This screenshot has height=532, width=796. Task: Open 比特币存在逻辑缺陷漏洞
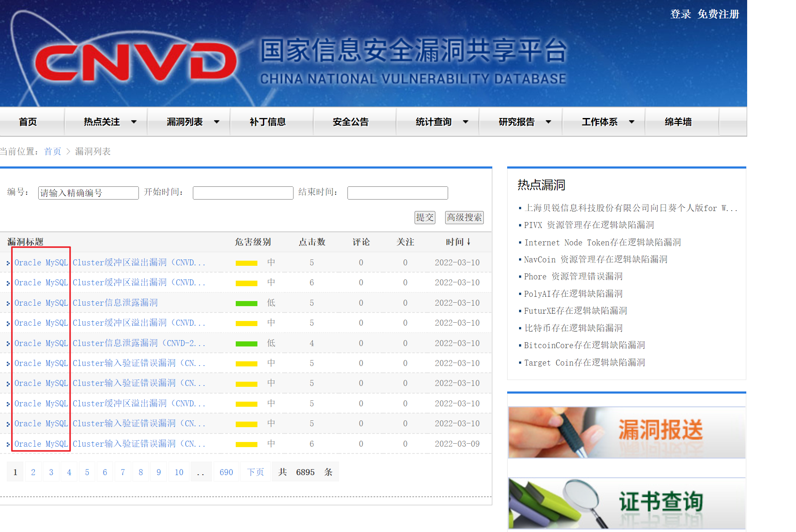pyautogui.click(x=573, y=328)
